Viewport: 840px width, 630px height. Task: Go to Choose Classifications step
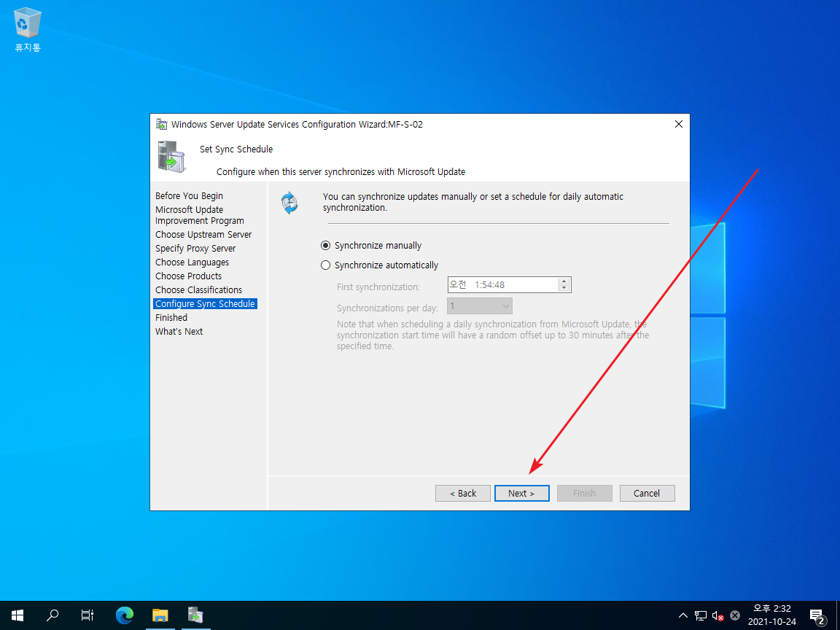(x=199, y=289)
